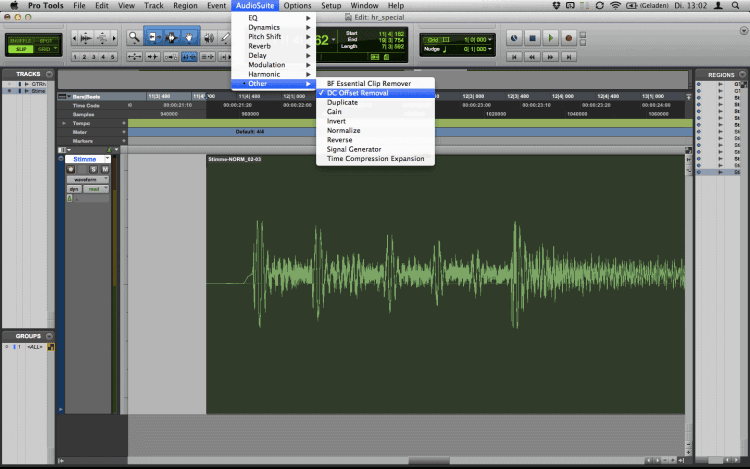Click Return to Zero transport button

click(514, 57)
